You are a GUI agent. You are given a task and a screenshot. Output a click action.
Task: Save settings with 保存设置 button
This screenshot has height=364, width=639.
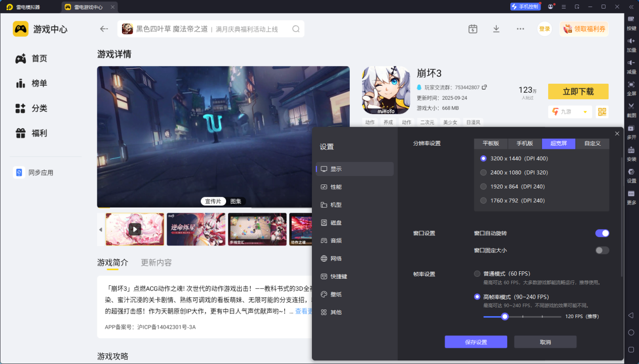475,342
